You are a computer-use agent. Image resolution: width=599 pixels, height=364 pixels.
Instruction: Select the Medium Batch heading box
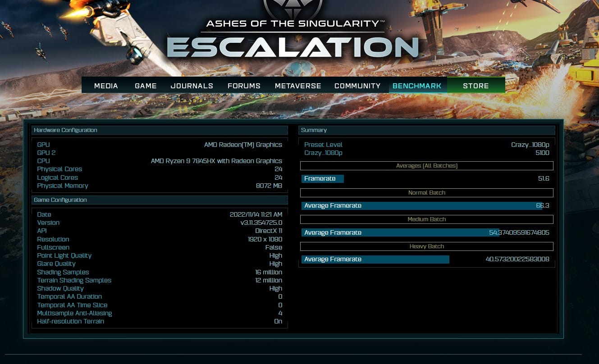(426, 219)
